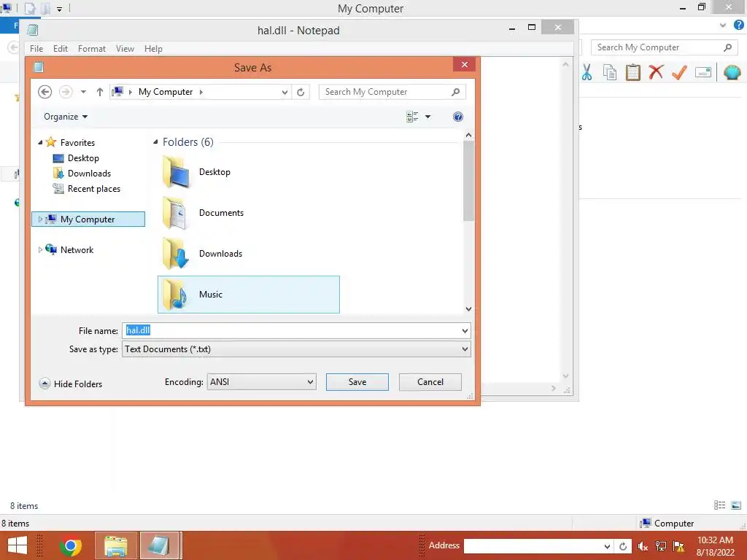The width and height of the screenshot is (747, 560).
Task: Click Hide Folders button
Action: point(71,384)
